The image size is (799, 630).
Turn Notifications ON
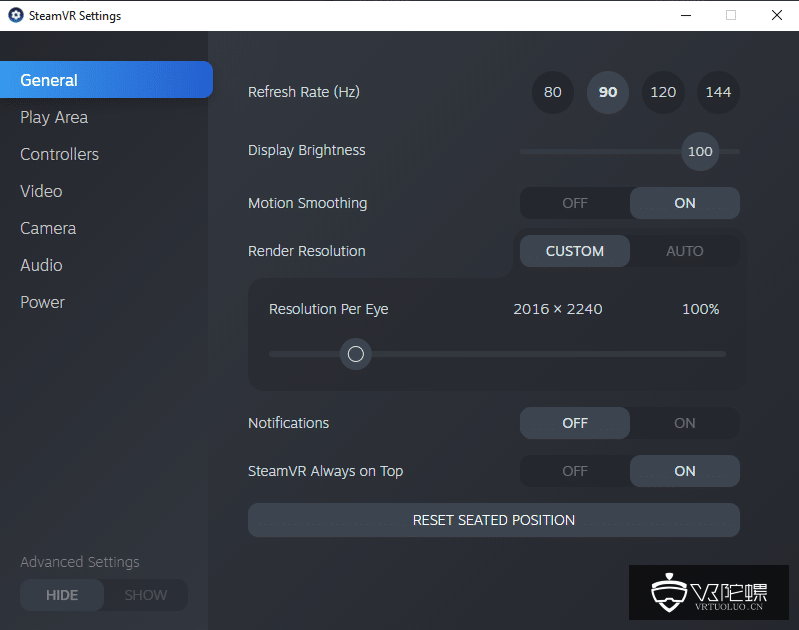click(x=685, y=423)
